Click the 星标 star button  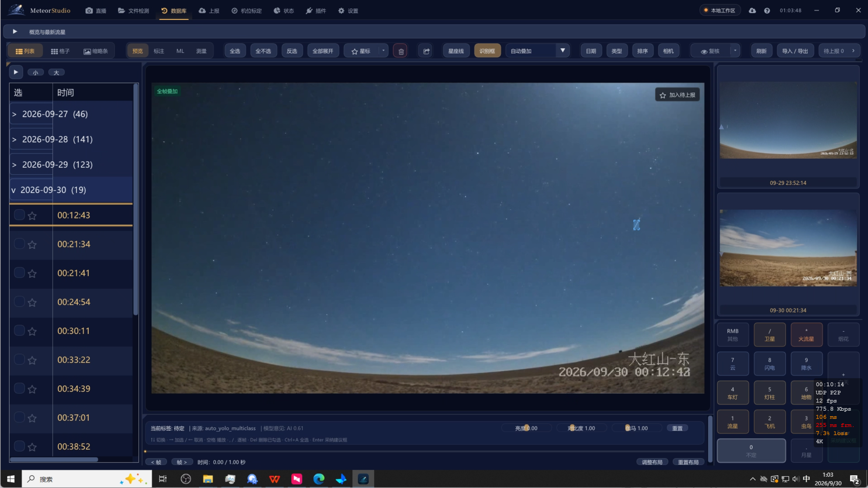[361, 51]
